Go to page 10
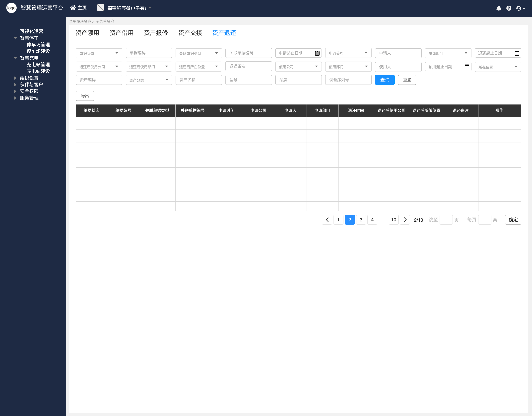 pos(394,220)
